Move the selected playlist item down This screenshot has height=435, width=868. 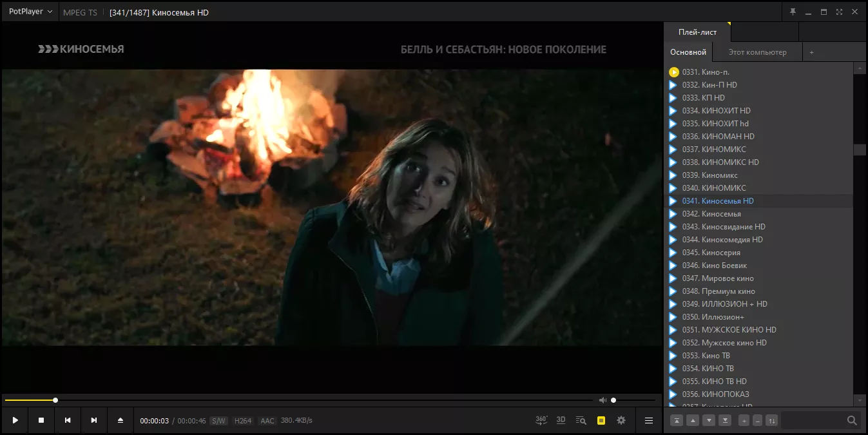coord(709,420)
